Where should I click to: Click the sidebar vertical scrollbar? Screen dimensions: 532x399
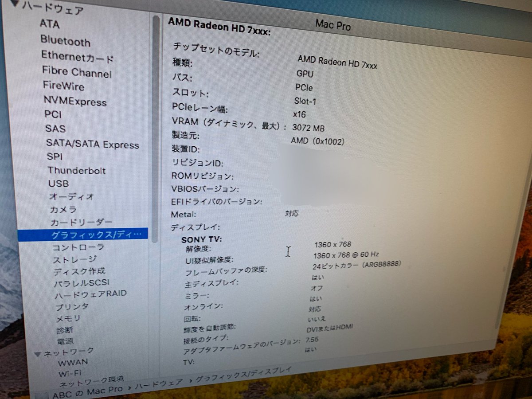(155, 129)
